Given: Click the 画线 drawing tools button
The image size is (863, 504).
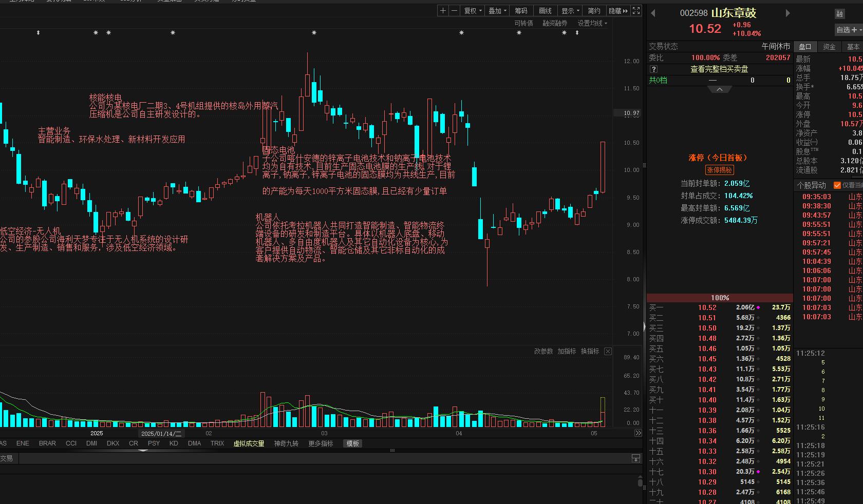Looking at the screenshot, I should coord(545,11).
